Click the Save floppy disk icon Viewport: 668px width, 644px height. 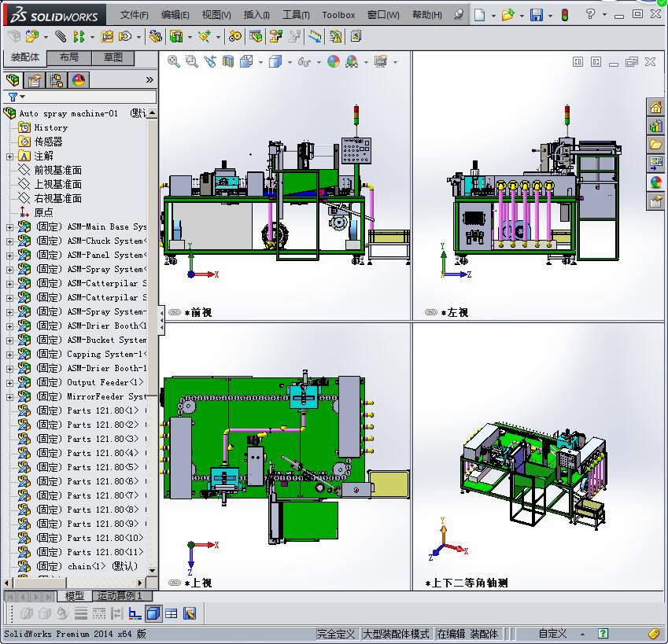537,15
